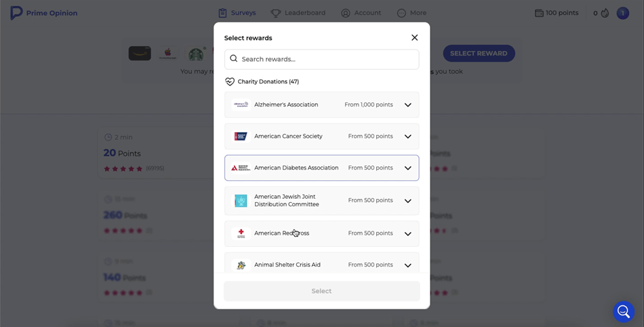The height and width of the screenshot is (327, 644).
Task: Open the support chat bubble
Action: (x=624, y=311)
